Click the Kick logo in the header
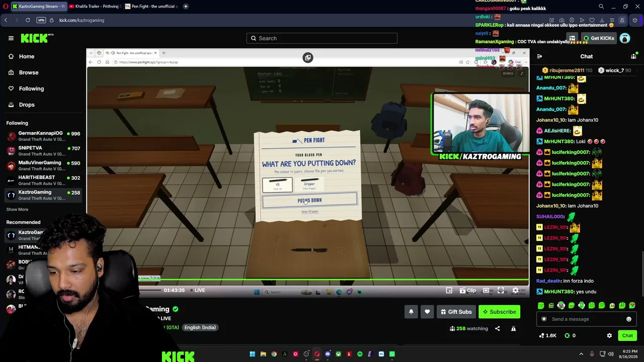 point(37,38)
